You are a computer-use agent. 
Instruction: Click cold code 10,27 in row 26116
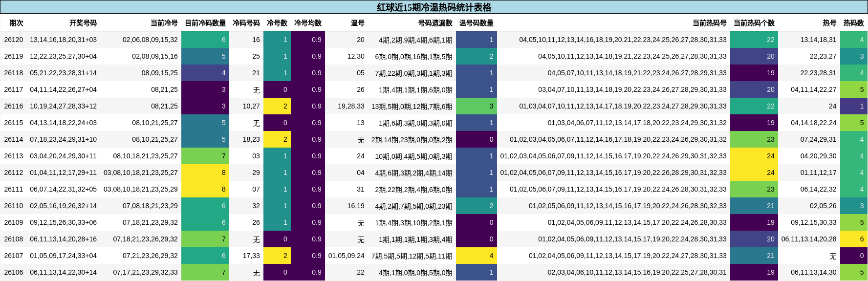click(x=251, y=106)
